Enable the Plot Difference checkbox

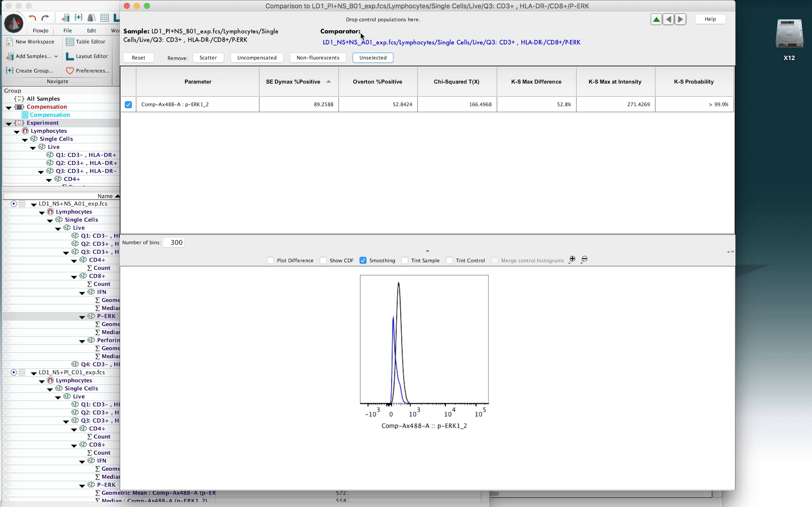270,261
